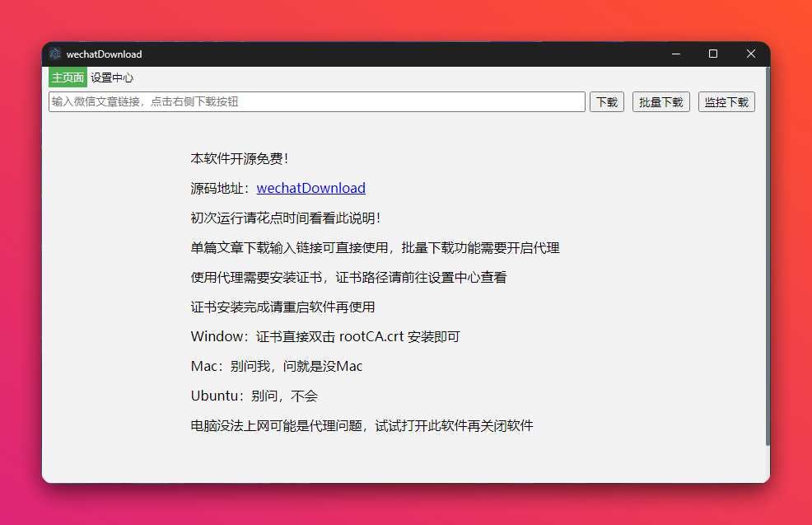Click the line Ubuntu:别问,不会
This screenshot has width=812, height=525.
pos(254,396)
